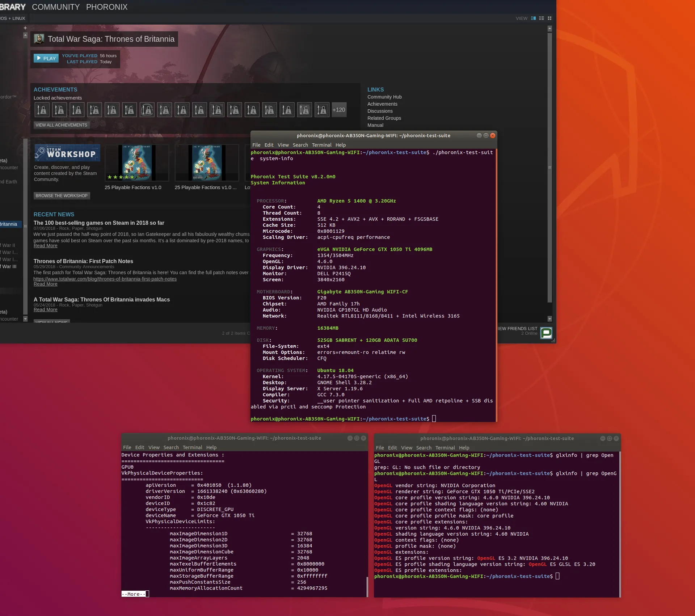Click the plus icon above the game list
The width and height of the screenshot is (695, 616).
(x=25, y=28)
